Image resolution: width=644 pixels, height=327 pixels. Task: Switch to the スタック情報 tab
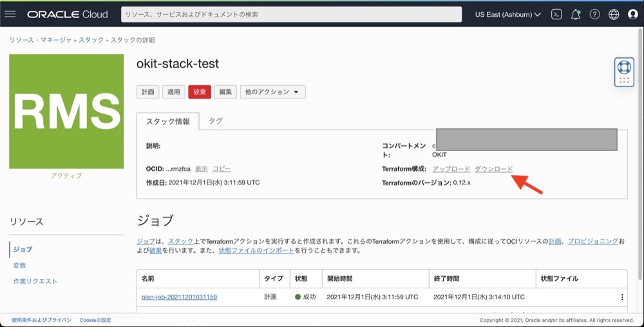point(168,121)
